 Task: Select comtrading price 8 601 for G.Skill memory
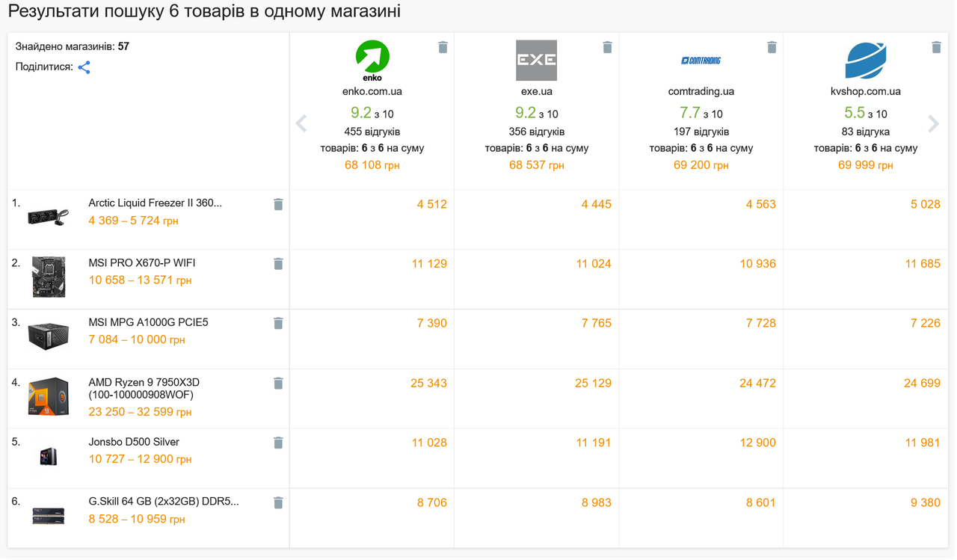coord(761,502)
